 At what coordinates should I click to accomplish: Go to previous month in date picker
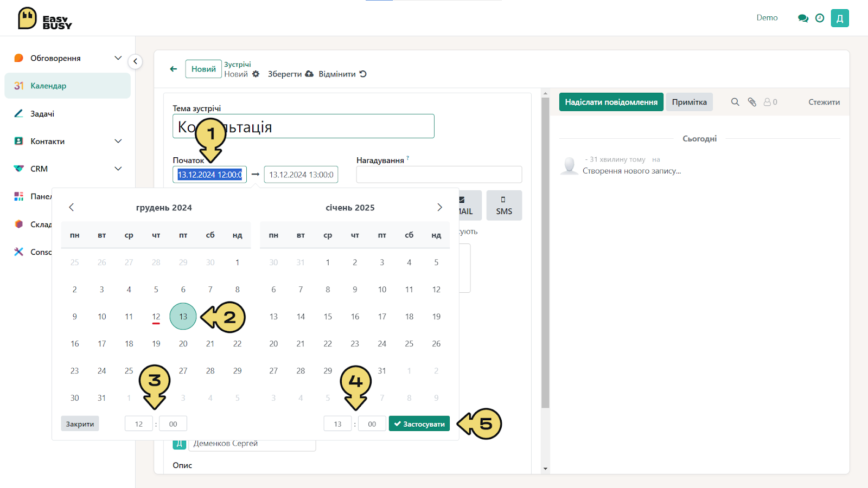click(71, 207)
